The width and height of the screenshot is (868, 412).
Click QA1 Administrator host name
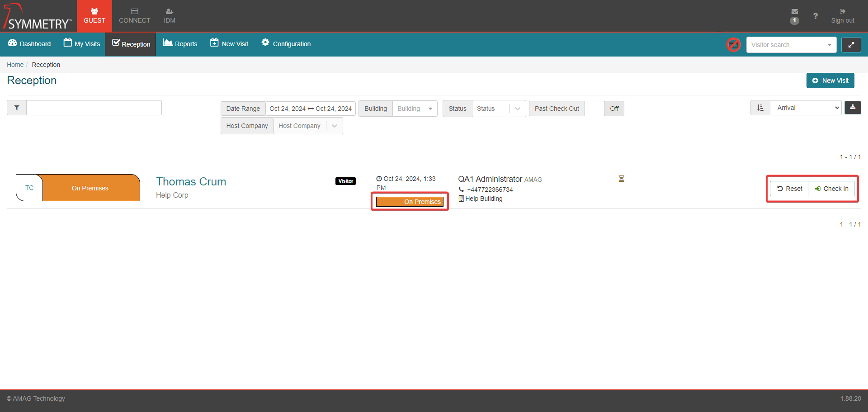490,179
